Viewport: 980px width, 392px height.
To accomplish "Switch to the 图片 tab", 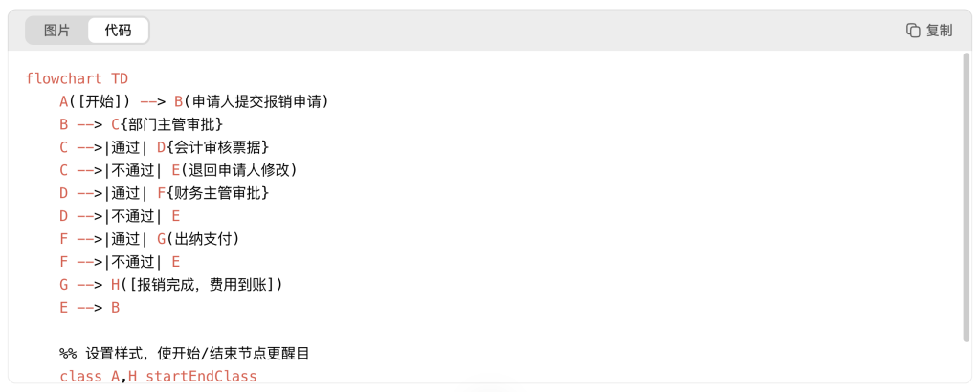I will (56, 31).
